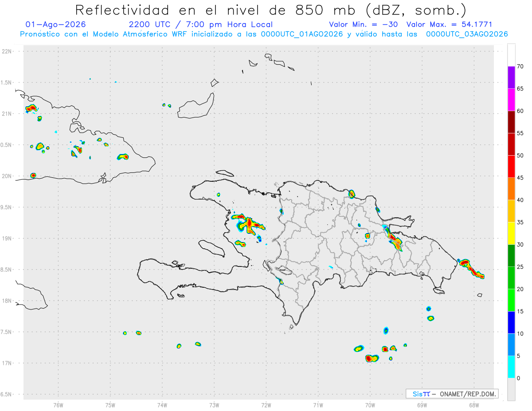The width and height of the screenshot is (532, 411).
Task: Click the colorbar label '70'
Action: pos(520,67)
